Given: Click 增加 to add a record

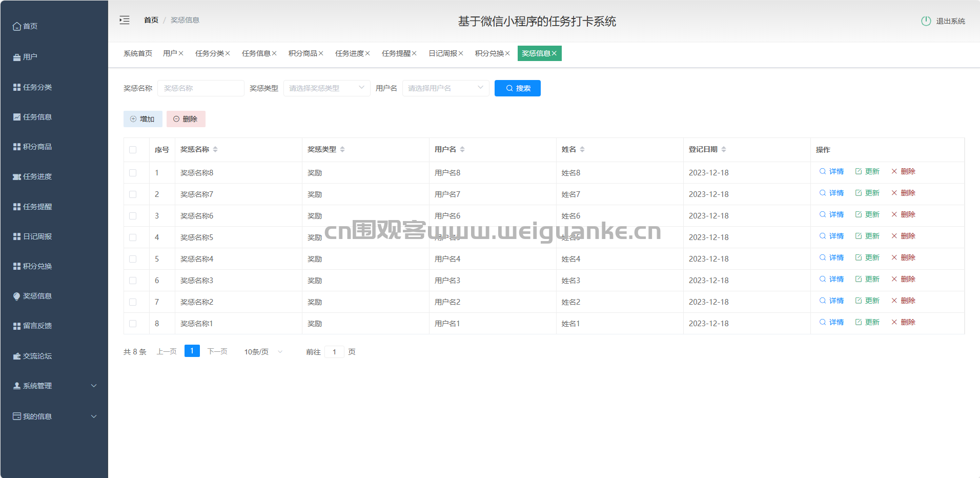Looking at the screenshot, I should 142,119.
